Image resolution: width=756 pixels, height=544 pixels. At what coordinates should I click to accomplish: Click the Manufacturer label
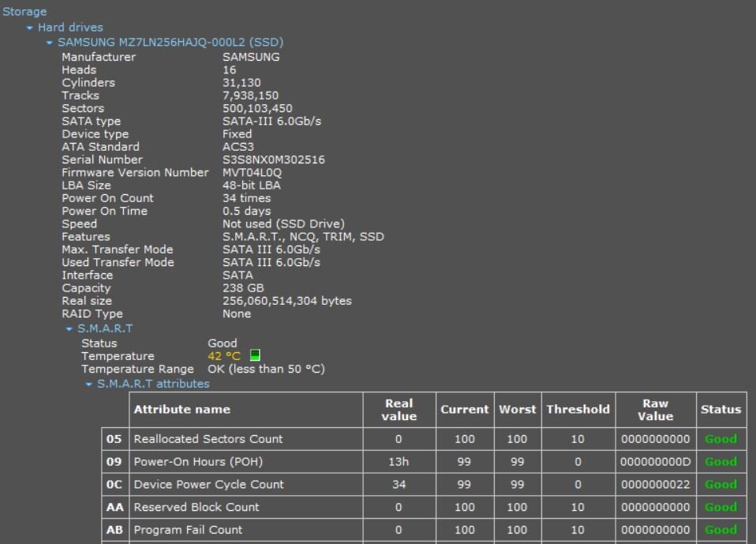tap(99, 57)
